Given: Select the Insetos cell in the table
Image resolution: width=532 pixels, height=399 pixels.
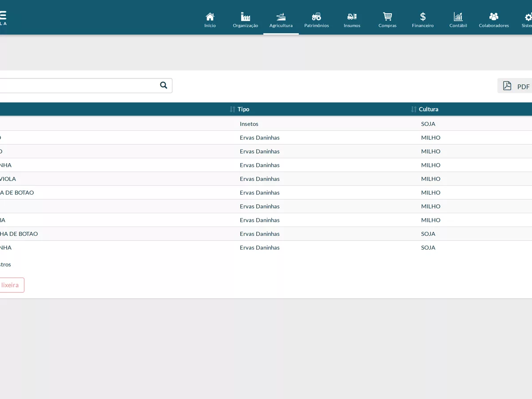Looking at the screenshot, I should (249, 124).
